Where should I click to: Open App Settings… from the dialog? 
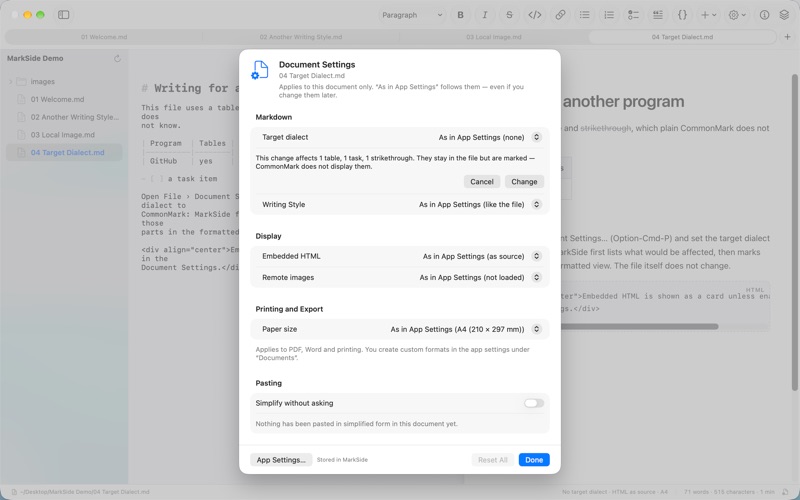point(281,460)
